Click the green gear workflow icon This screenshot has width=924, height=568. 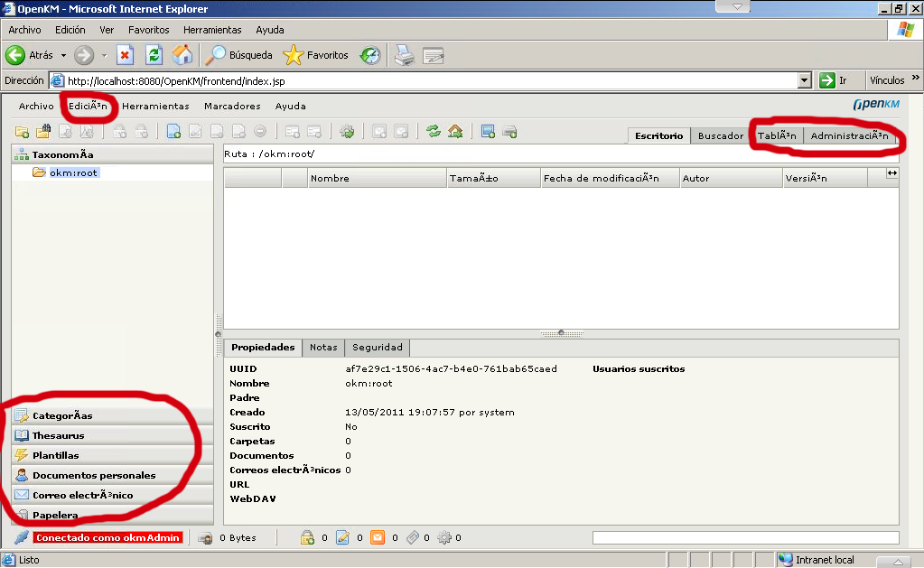point(347,132)
